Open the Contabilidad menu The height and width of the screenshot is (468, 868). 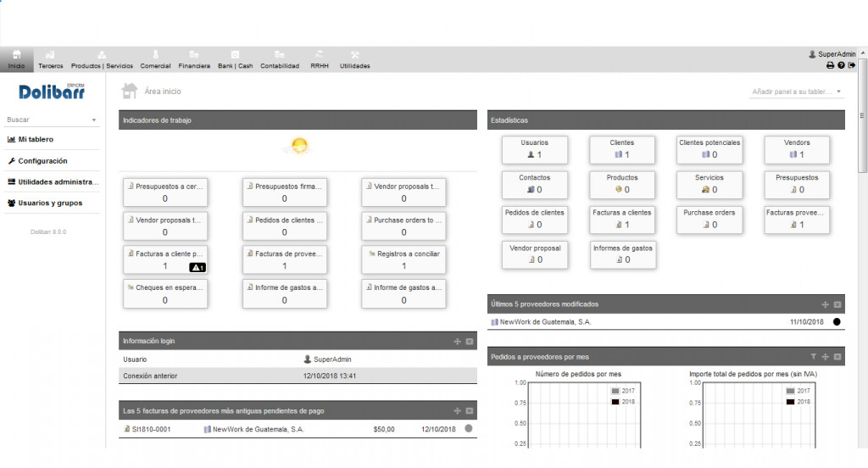click(280, 59)
